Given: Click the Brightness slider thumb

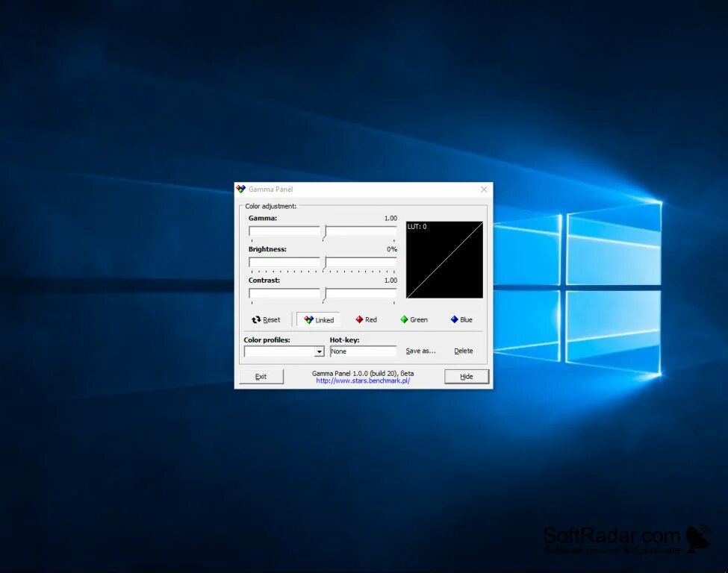Looking at the screenshot, I should [325, 263].
